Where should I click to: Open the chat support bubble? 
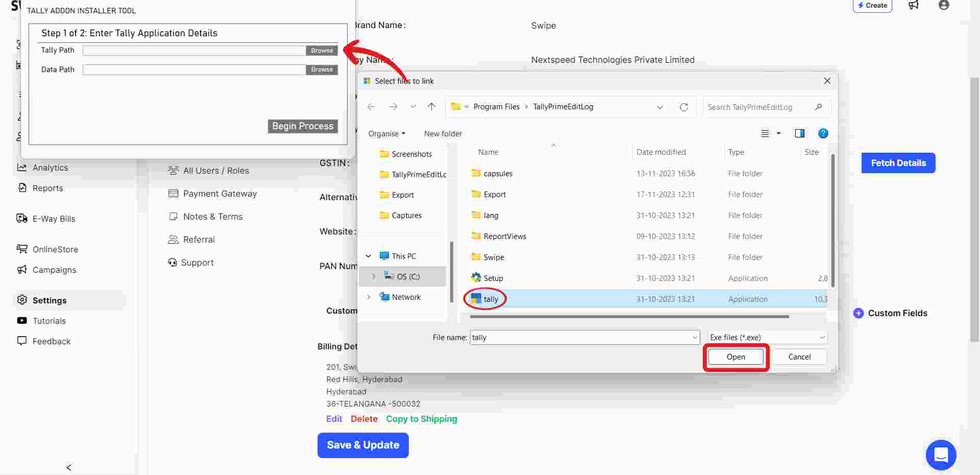tap(941, 455)
